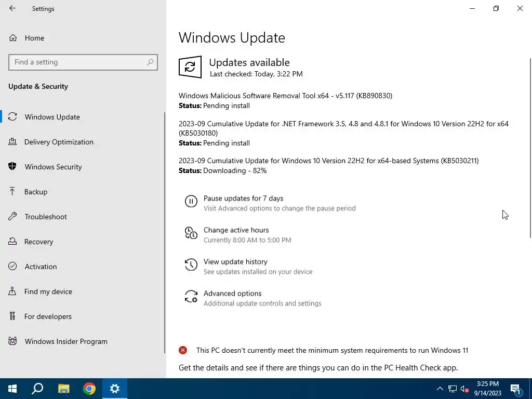Click the Backup upward arrow icon
The width and height of the screenshot is (532, 399).
(x=12, y=191)
